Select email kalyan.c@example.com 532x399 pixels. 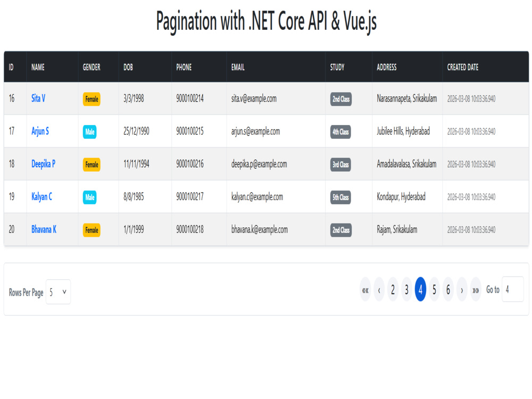[257, 197]
